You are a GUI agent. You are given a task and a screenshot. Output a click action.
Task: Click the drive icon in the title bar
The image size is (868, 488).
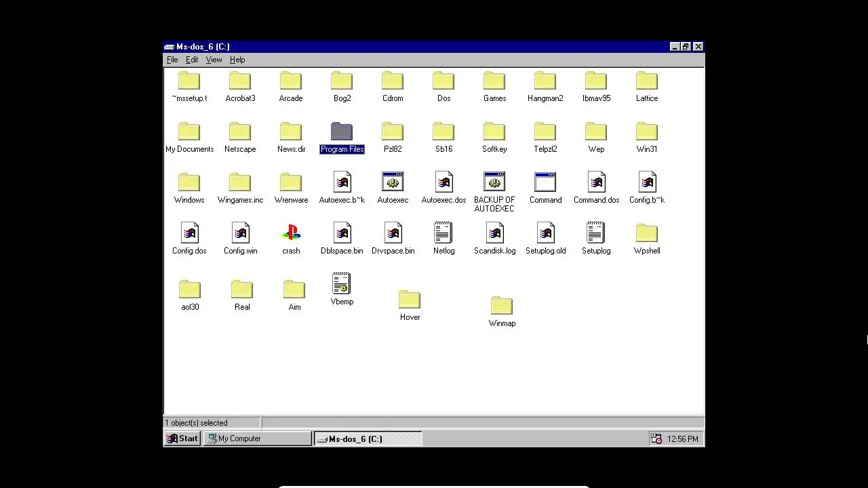coord(170,47)
